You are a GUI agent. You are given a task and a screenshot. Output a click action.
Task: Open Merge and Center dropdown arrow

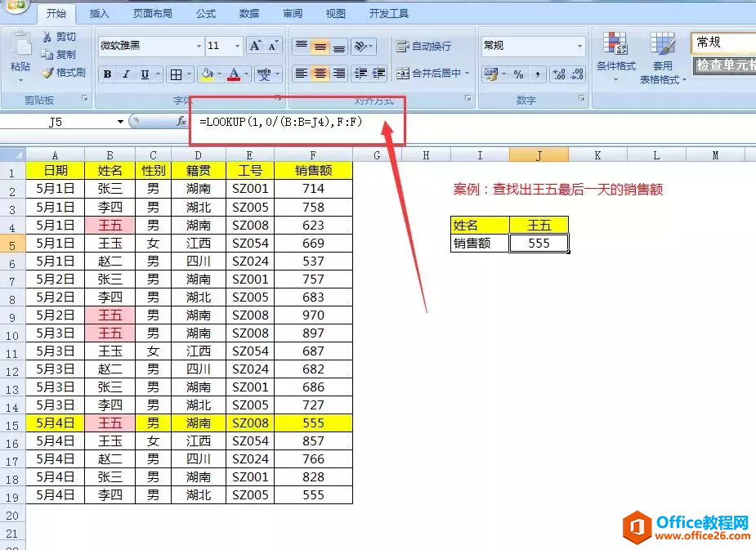(x=467, y=74)
